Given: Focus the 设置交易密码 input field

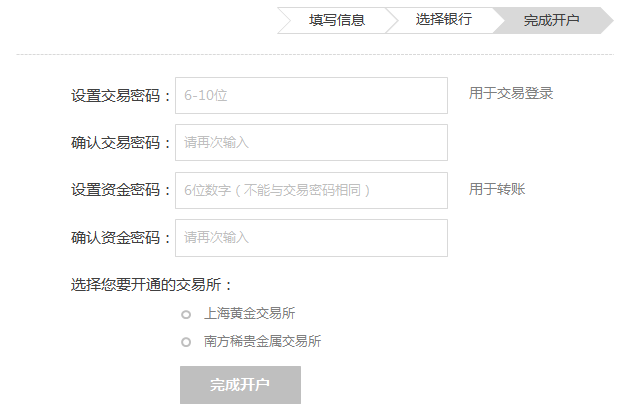Looking at the screenshot, I should [x=311, y=96].
